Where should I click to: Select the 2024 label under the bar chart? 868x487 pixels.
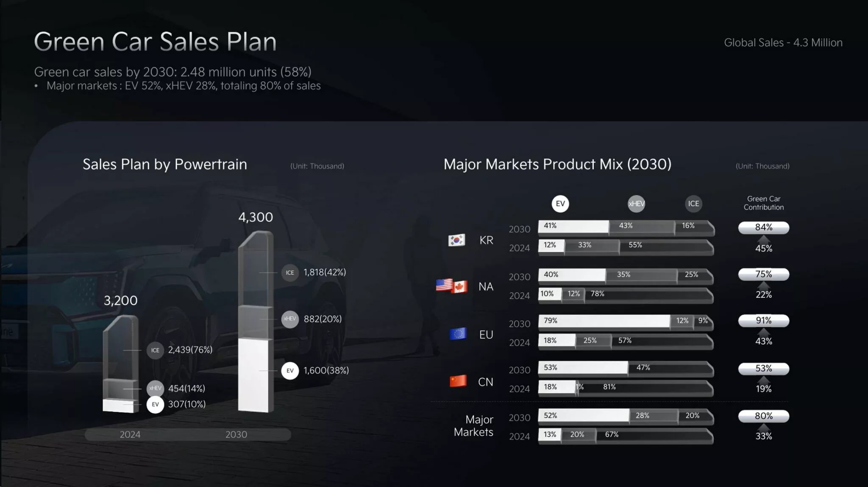coord(130,434)
